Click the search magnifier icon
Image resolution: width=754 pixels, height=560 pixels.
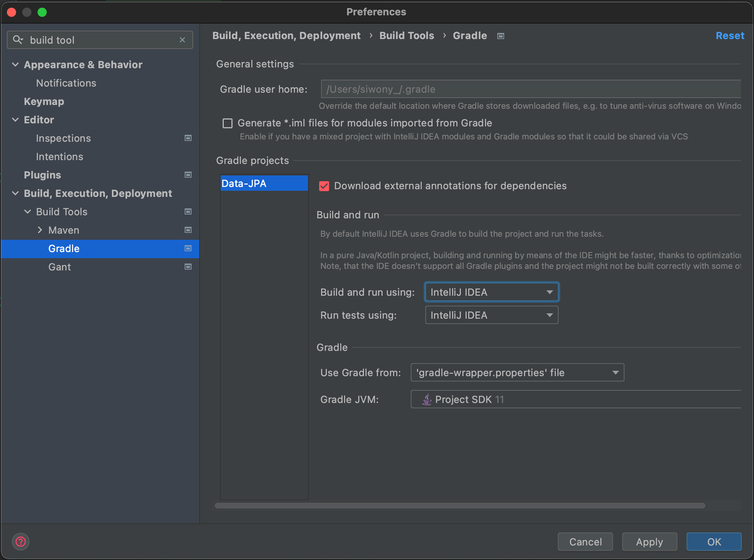[18, 40]
